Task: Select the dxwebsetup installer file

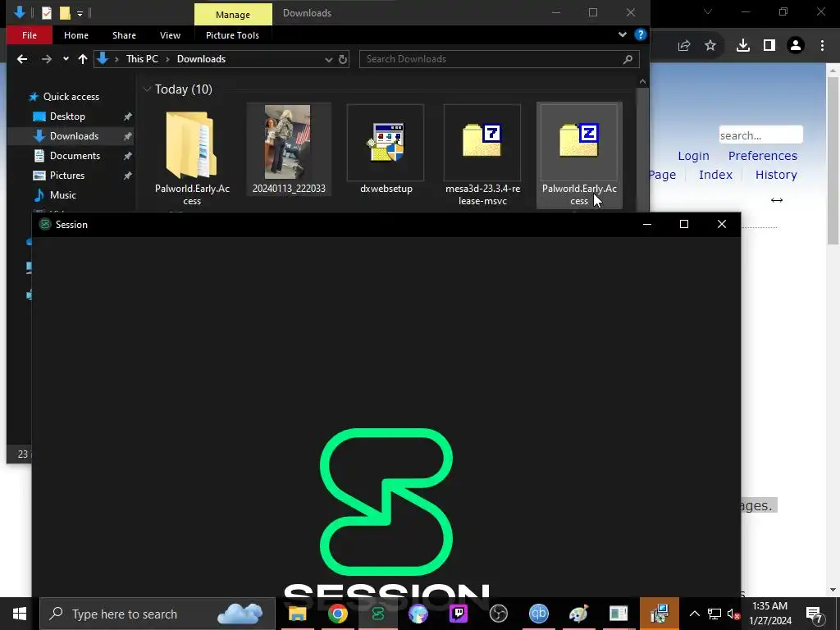Action: pos(386,149)
